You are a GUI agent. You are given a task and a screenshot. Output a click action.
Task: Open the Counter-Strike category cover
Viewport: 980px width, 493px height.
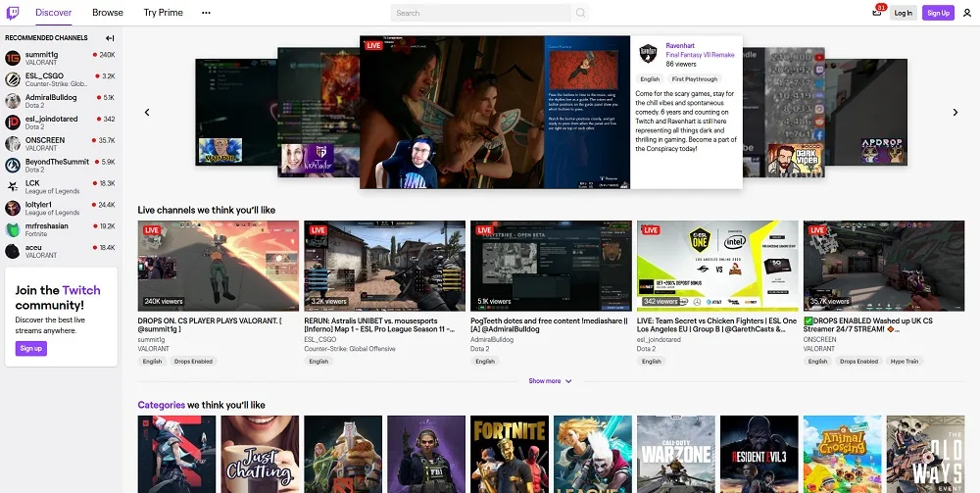pos(426,454)
